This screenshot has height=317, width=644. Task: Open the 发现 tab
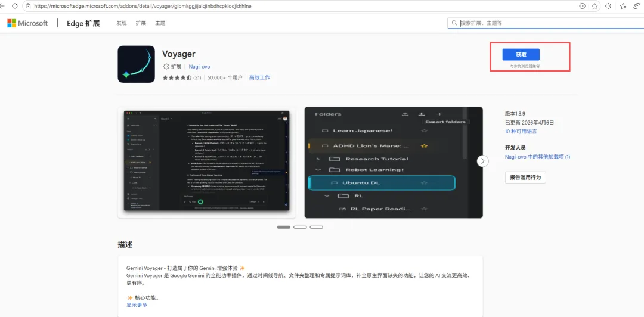[x=122, y=23]
